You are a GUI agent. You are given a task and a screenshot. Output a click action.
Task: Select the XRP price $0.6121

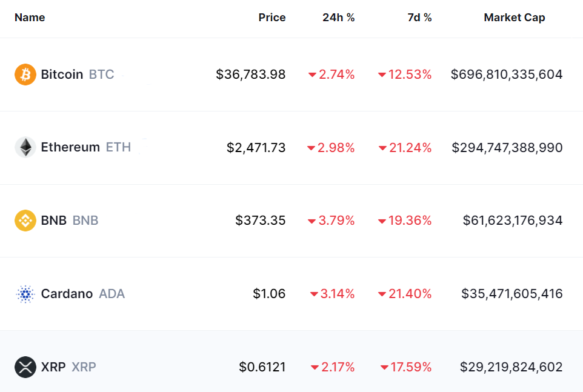point(262,367)
